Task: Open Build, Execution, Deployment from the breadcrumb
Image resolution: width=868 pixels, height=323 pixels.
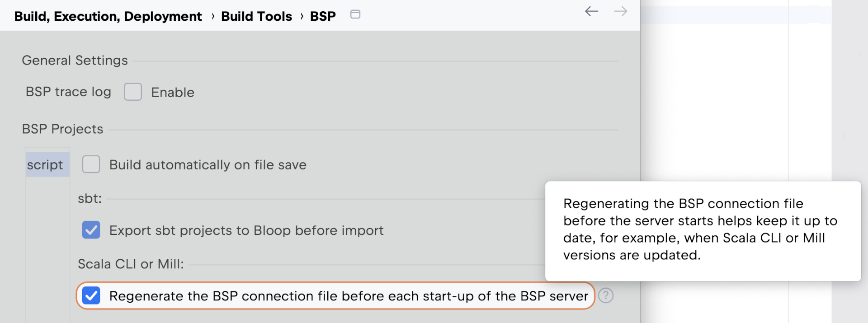Action: click(108, 16)
